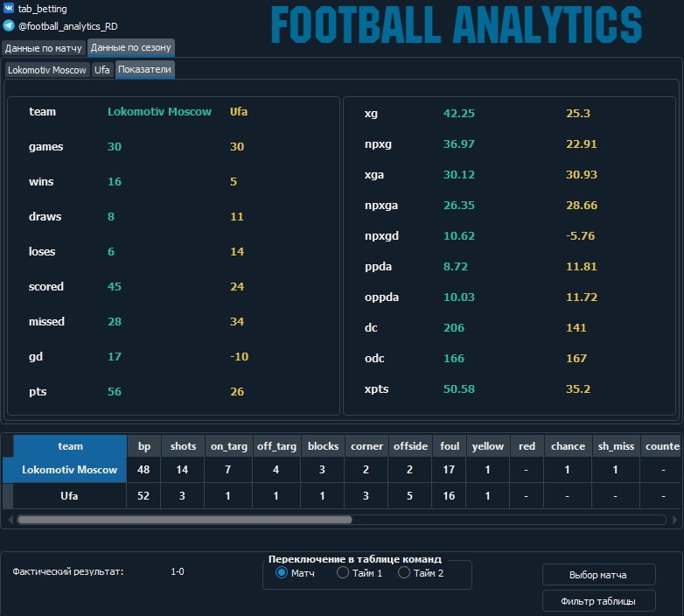Click the off_targ column header
The height and width of the screenshot is (616, 684).
tap(276, 446)
